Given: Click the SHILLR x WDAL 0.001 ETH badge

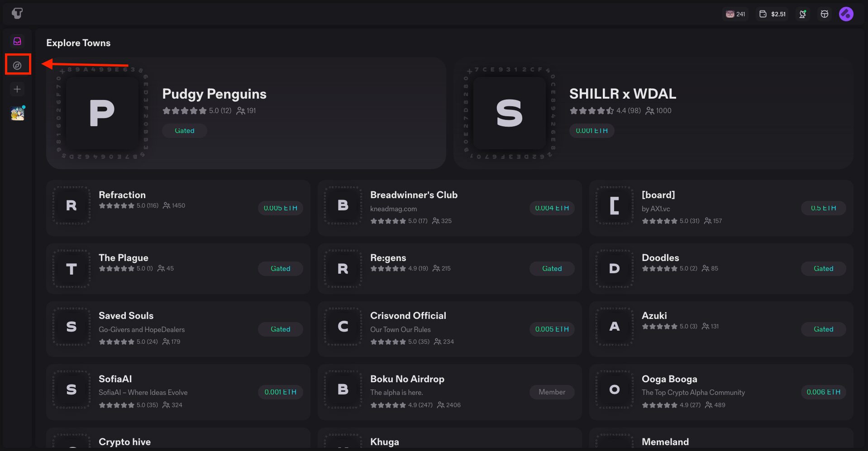Looking at the screenshot, I should 591,131.
